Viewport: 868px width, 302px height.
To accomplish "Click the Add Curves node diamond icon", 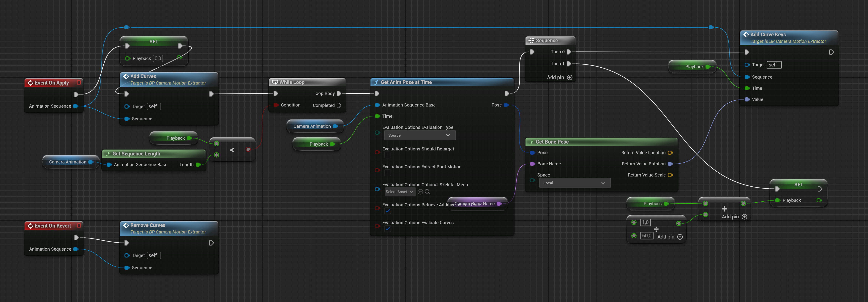I will pos(126,76).
